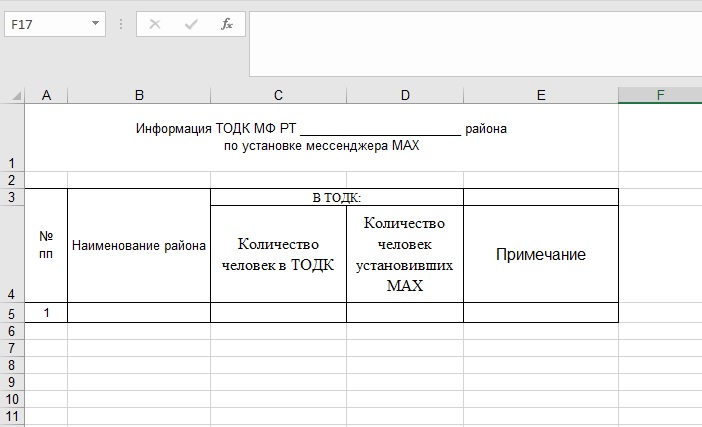Select column D header
The height and width of the screenshot is (427, 702).
[x=405, y=95]
